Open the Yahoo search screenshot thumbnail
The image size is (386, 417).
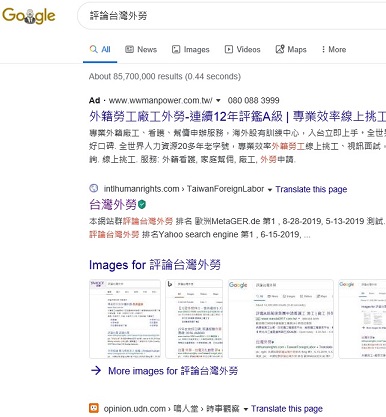tap(125, 319)
